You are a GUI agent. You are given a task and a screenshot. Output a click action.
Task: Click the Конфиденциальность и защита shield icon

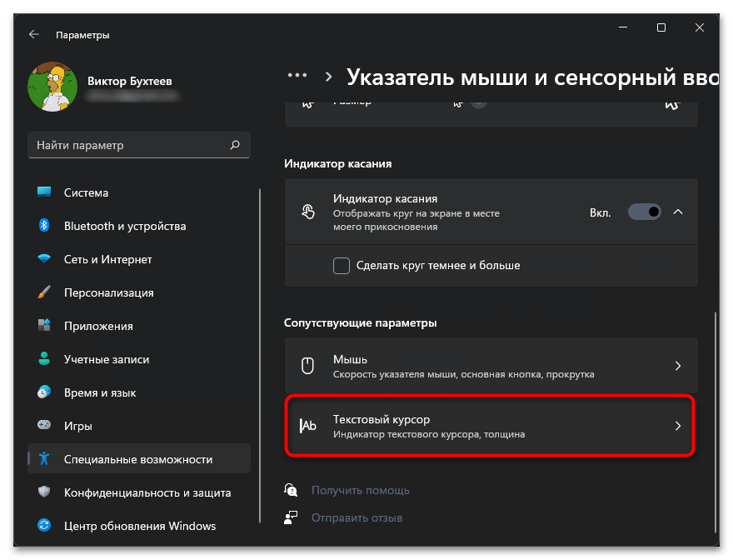(45, 492)
